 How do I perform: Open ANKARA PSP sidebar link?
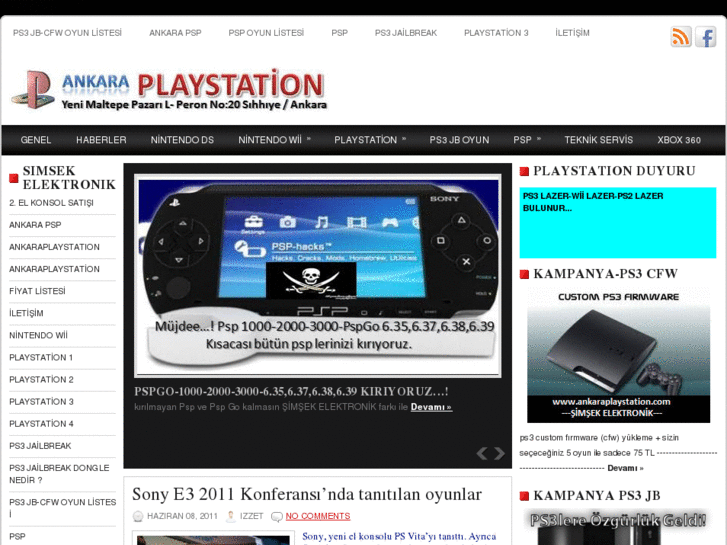(35, 225)
